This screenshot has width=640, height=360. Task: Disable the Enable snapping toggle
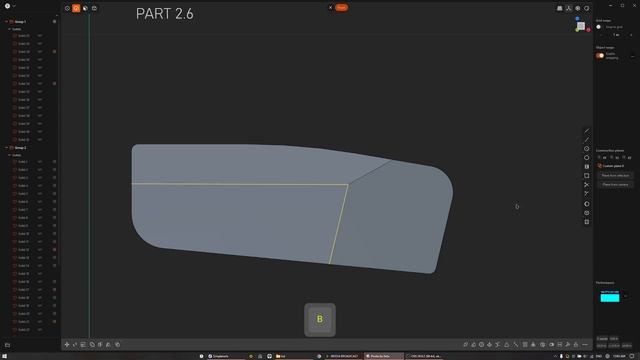click(x=600, y=56)
